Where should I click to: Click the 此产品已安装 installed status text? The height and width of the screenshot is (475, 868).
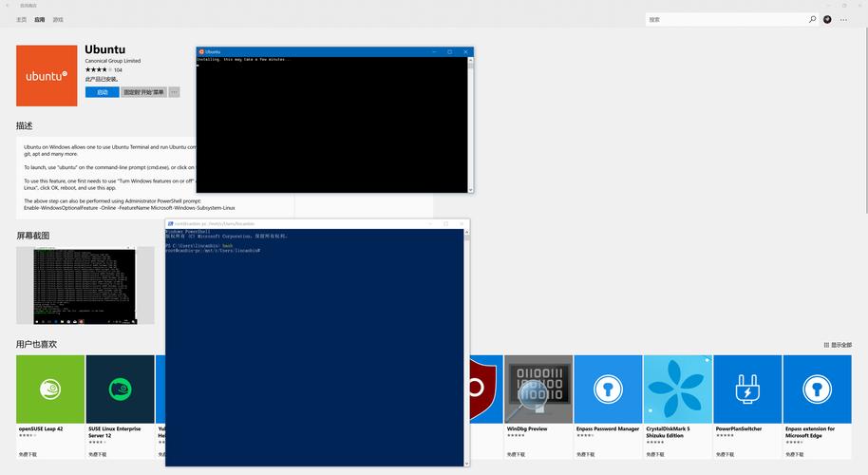[x=102, y=79]
